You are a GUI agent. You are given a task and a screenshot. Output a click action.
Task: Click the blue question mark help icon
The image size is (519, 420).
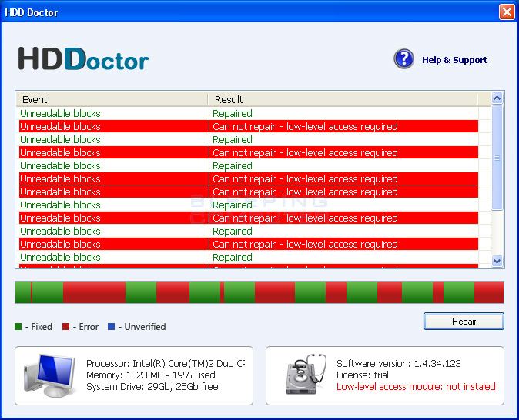tap(403, 59)
